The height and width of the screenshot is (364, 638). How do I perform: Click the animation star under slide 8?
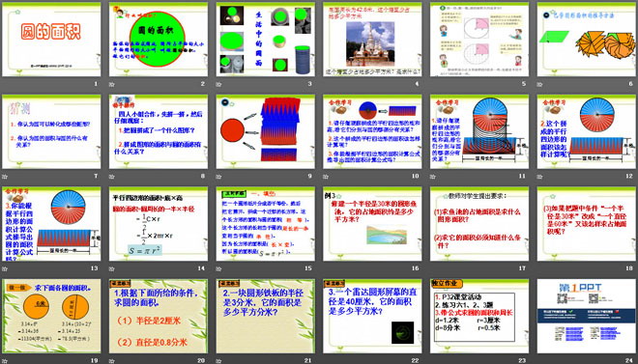[x=111, y=177]
